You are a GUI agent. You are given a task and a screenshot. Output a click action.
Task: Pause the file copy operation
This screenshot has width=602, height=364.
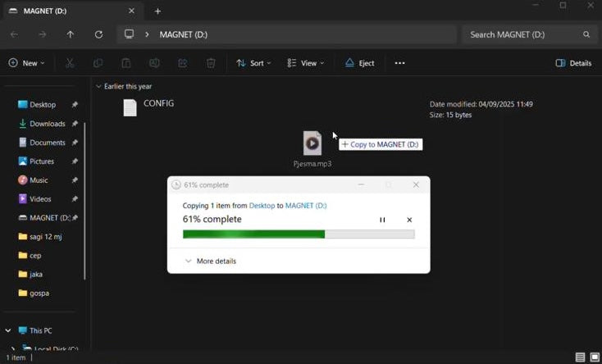click(382, 220)
